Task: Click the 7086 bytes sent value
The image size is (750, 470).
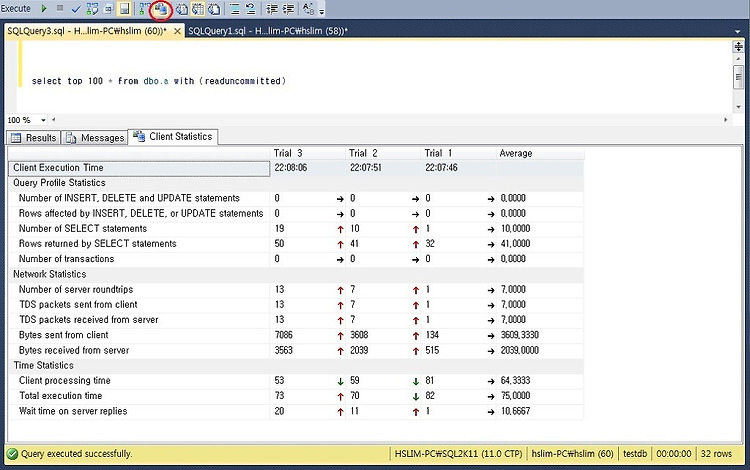Action: (284, 335)
